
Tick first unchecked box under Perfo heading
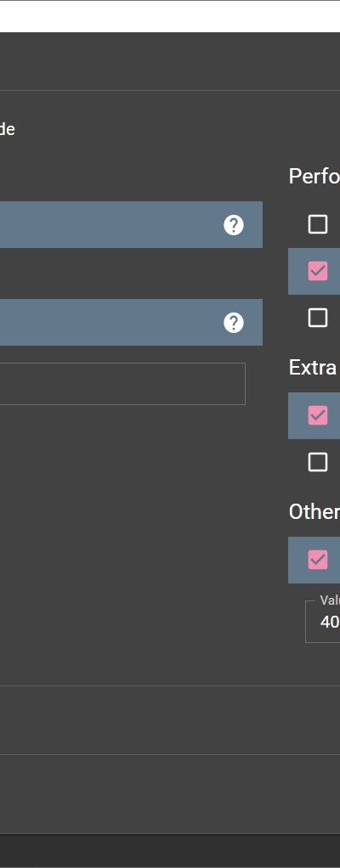[317, 224]
